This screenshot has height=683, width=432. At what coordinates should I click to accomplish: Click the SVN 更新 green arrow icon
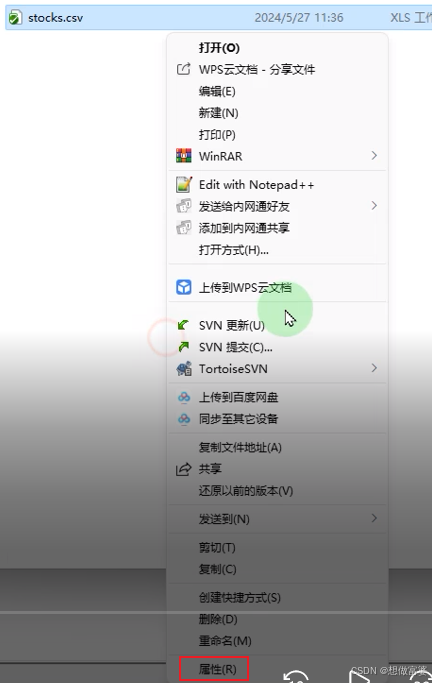point(183,325)
